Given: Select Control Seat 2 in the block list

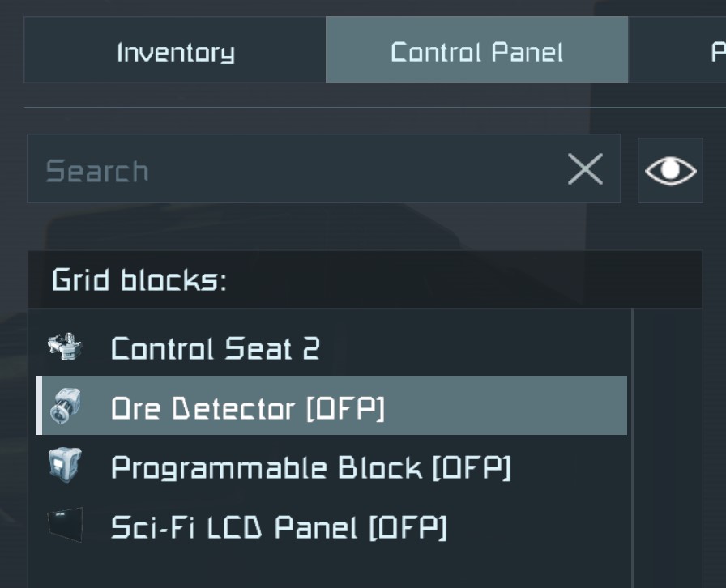Looking at the screenshot, I should coord(215,349).
